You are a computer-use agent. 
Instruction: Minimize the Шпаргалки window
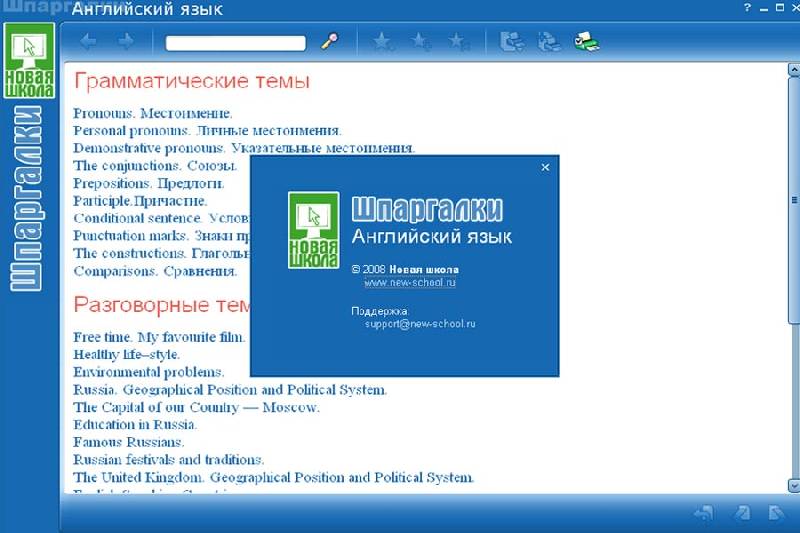point(764,8)
